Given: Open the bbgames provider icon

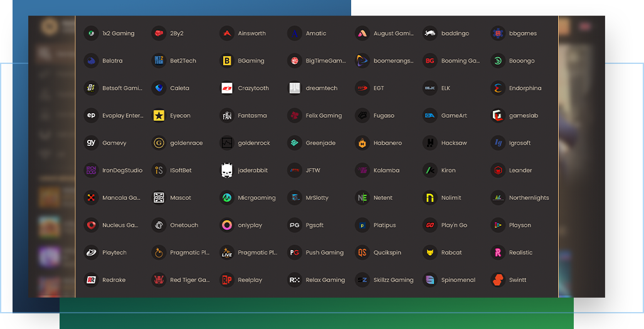Looking at the screenshot, I should 498,33.
